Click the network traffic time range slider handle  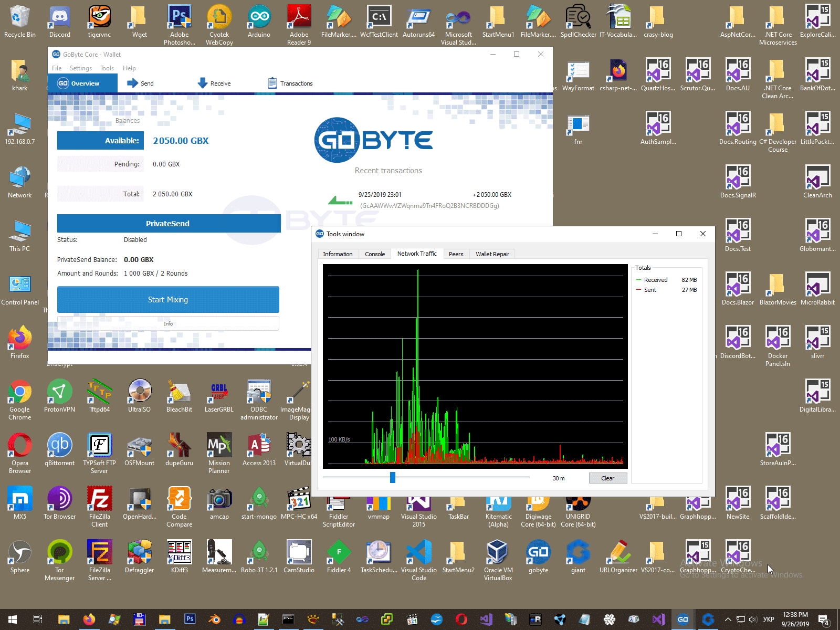pyautogui.click(x=393, y=477)
